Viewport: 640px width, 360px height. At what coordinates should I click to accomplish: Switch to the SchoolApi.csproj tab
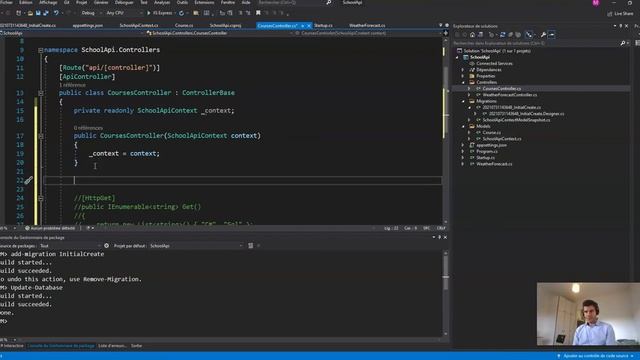click(x=225, y=25)
